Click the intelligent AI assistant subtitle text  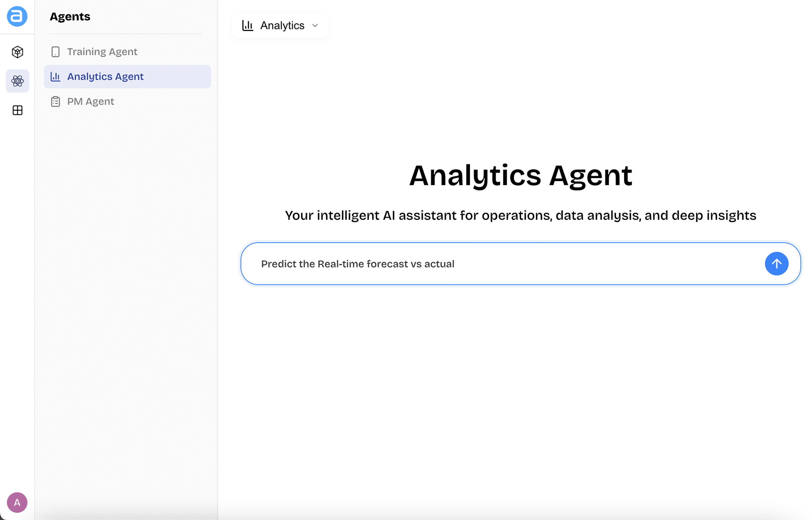coord(521,215)
